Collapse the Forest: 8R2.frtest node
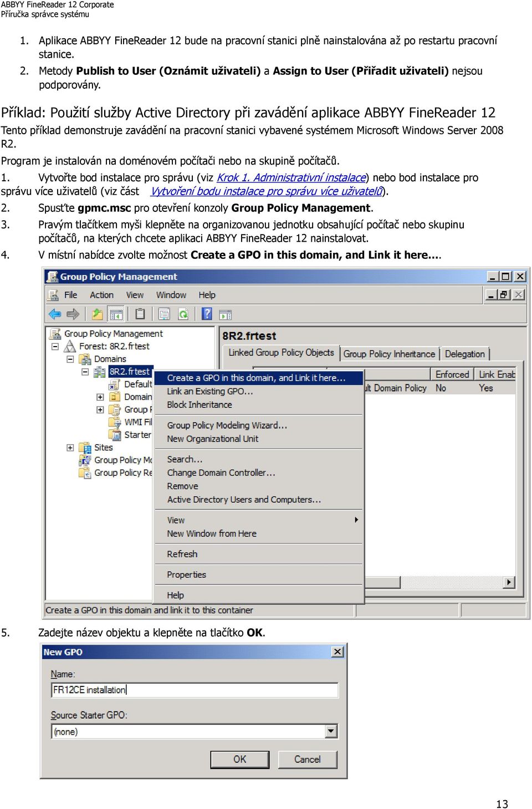The width and height of the screenshot is (532, 809). 55,346
